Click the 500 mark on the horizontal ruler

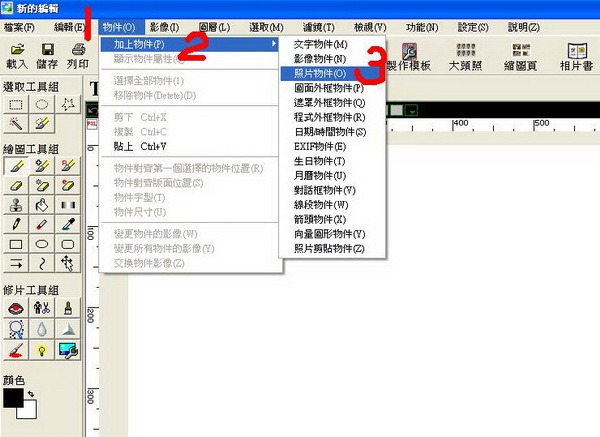(x=542, y=123)
